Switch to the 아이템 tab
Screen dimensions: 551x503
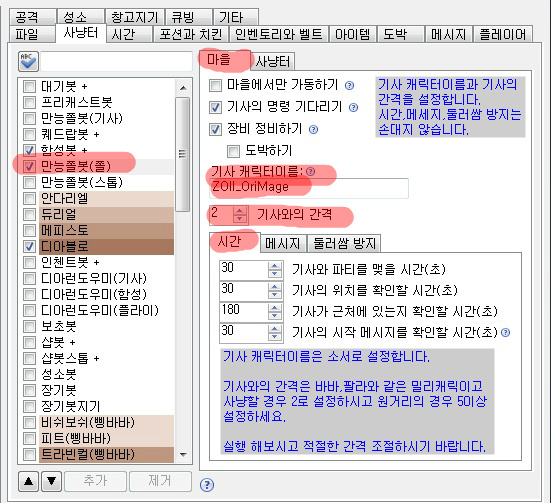353,34
